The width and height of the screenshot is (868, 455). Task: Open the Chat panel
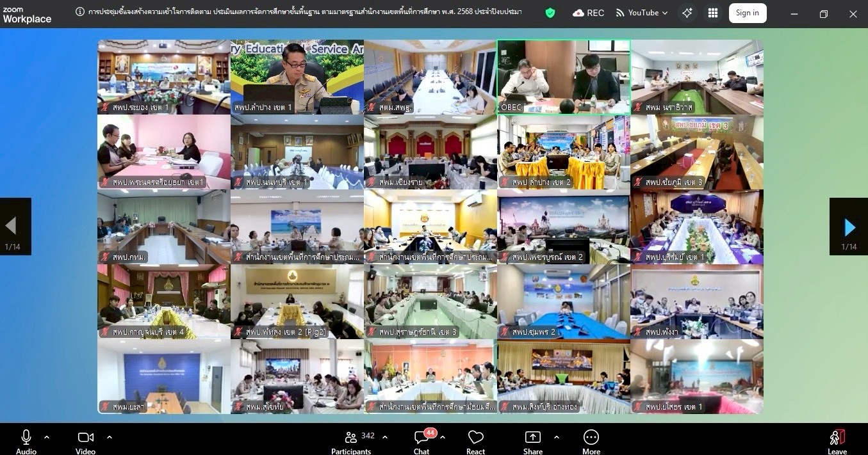422,440
